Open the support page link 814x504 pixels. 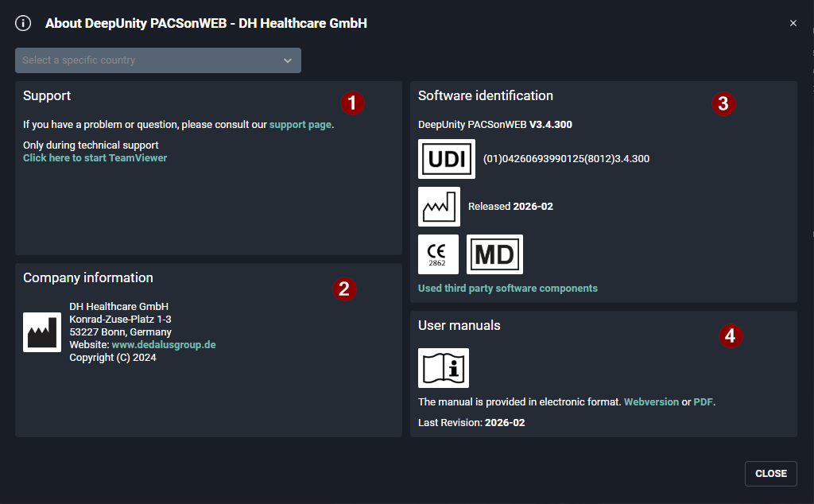tap(300, 125)
